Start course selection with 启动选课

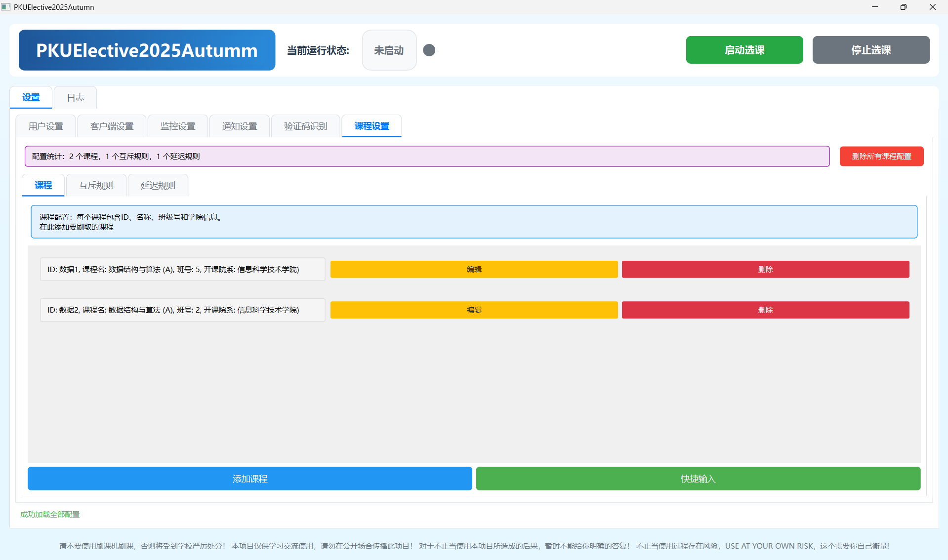(x=744, y=50)
